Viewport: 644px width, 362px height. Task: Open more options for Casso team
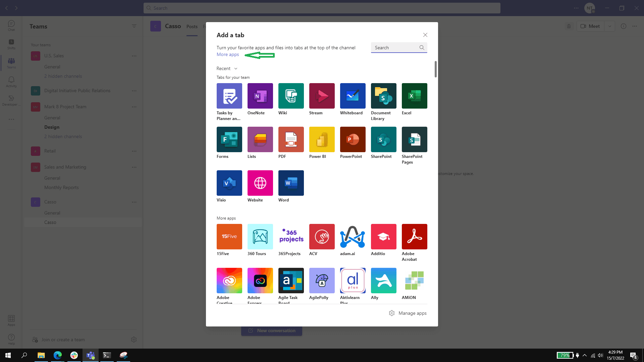(x=134, y=202)
